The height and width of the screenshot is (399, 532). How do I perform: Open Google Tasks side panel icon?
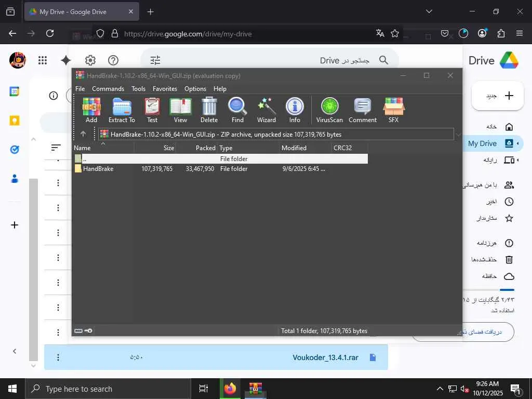[x=14, y=150]
